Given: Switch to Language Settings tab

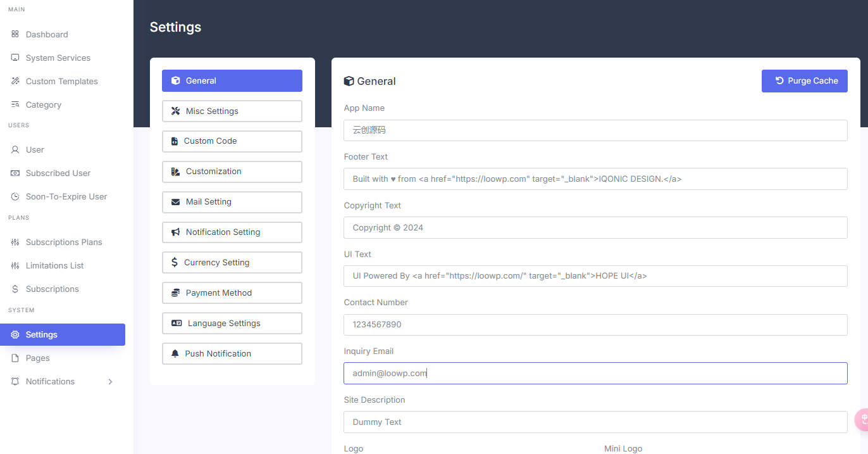Looking at the screenshot, I should 232,324.
